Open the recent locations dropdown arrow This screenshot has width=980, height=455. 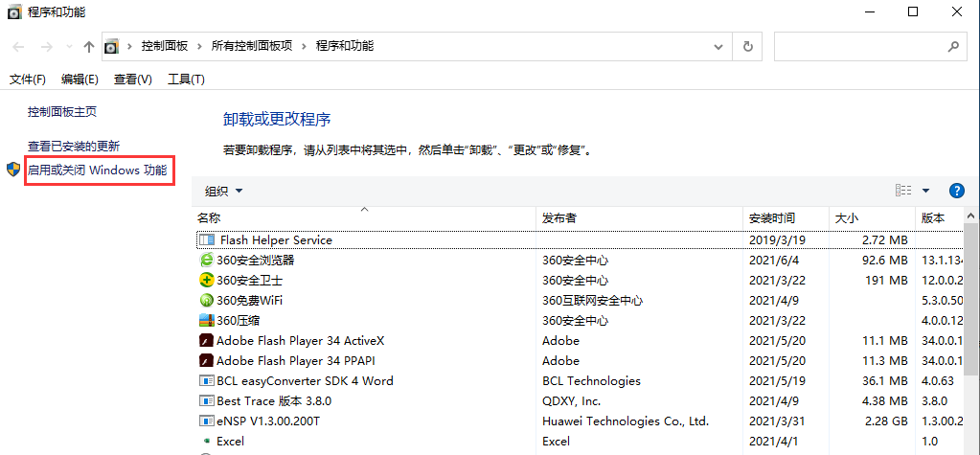tap(69, 46)
